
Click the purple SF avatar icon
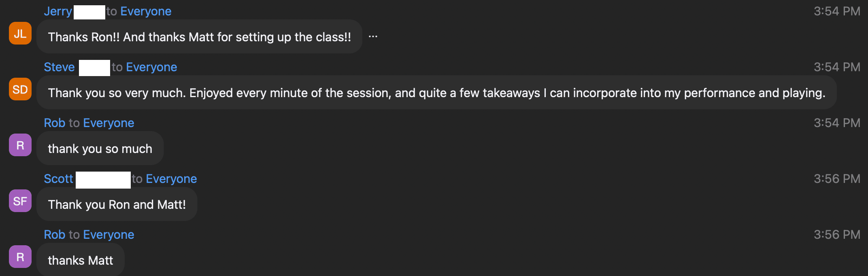coord(20,201)
